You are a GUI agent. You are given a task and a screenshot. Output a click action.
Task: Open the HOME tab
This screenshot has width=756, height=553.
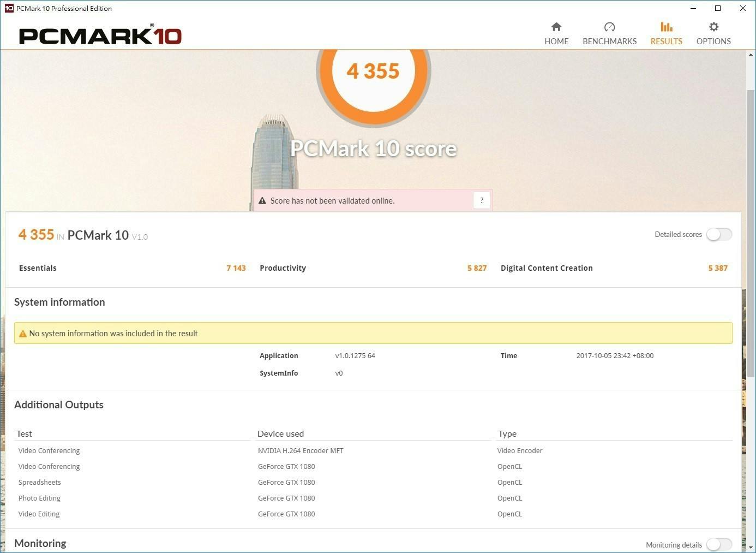coord(556,33)
